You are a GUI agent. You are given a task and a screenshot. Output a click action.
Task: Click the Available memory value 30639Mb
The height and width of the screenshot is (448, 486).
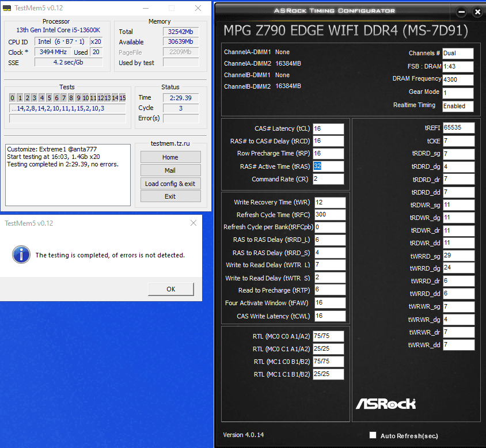[181, 41]
